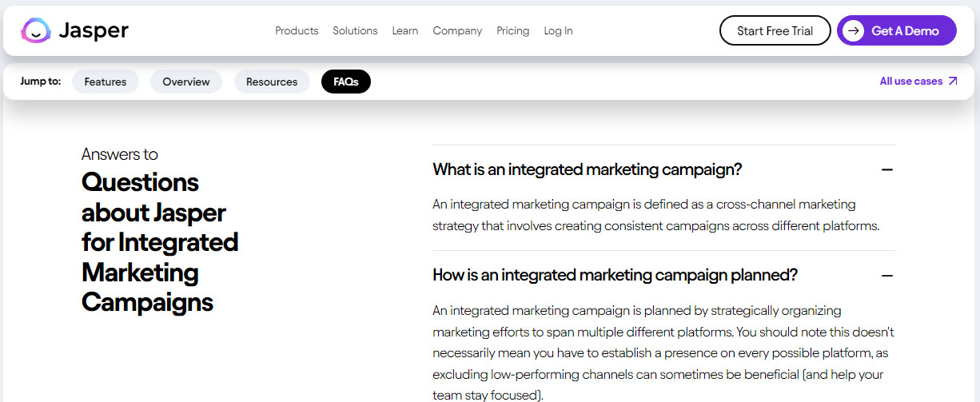Click the Log In link
Screen dimensions: 980x402
(558, 30)
